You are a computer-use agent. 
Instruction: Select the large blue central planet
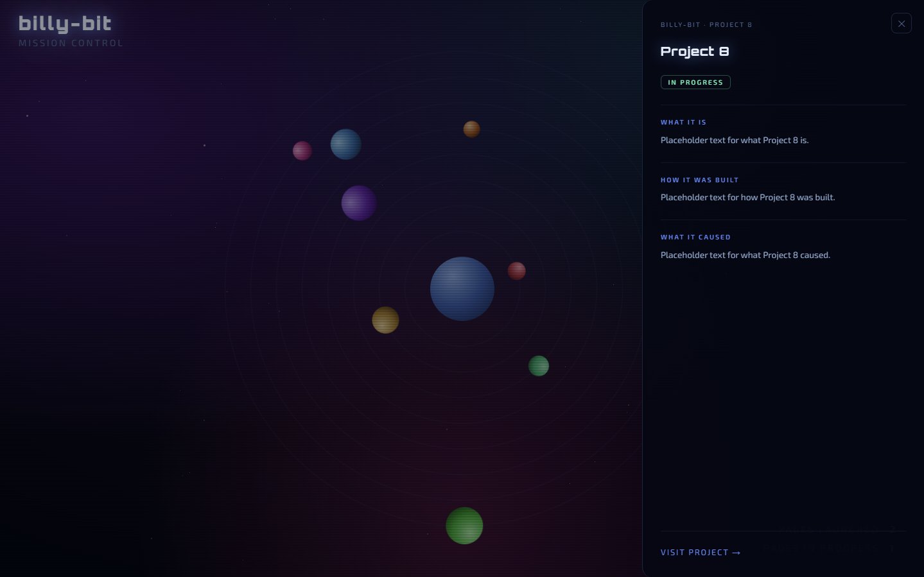462,289
